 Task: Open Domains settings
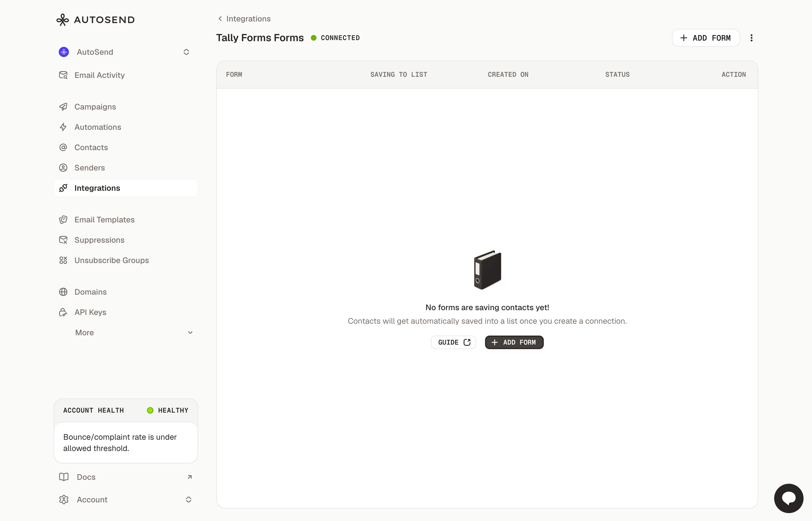(90, 292)
